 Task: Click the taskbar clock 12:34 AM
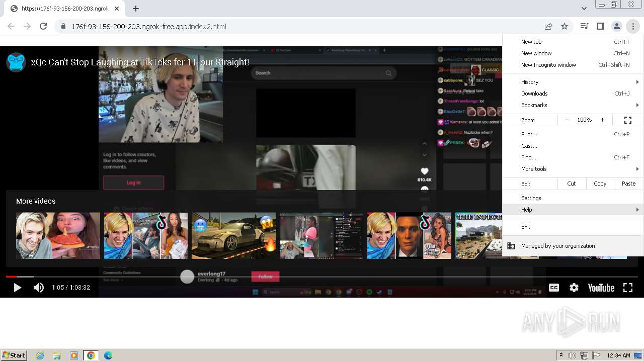point(618,355)
